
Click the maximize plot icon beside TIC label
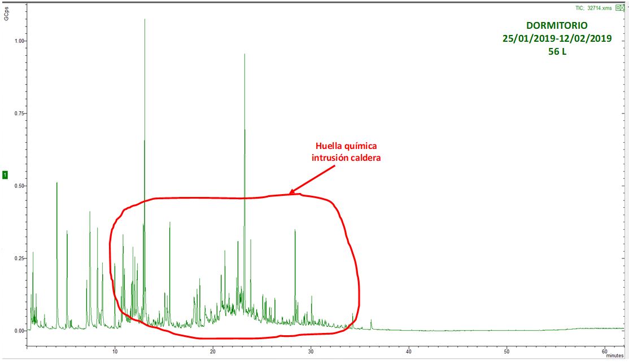tap(618, 8)
